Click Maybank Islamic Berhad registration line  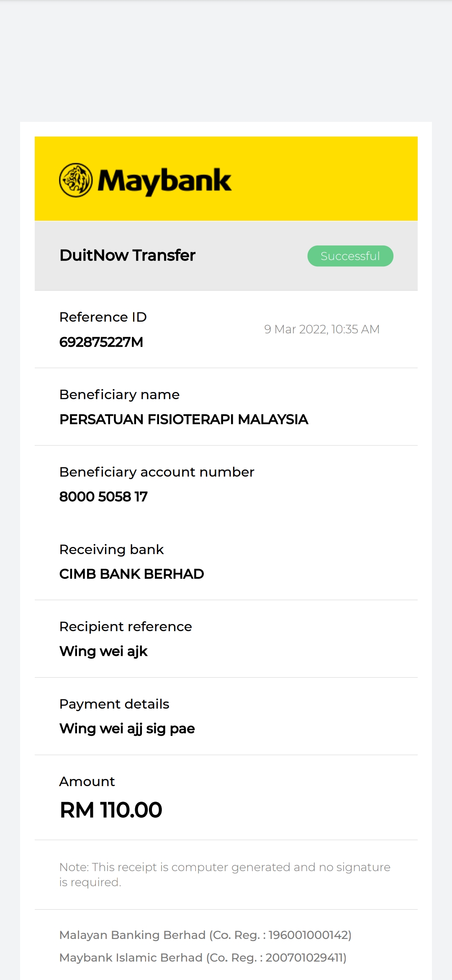203,957
